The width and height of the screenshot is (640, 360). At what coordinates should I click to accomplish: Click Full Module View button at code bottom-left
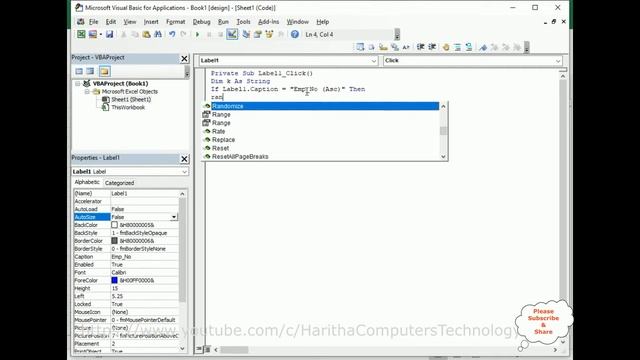pyautogui.click(x=207, y=349)
